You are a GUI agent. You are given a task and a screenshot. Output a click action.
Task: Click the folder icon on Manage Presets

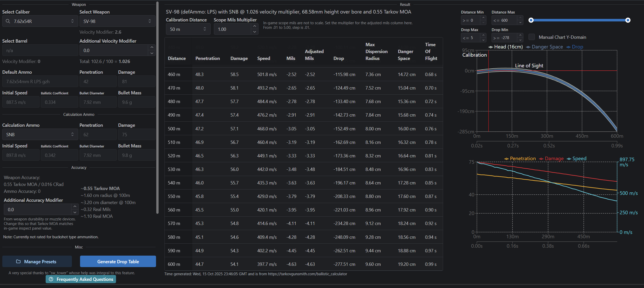18,261
